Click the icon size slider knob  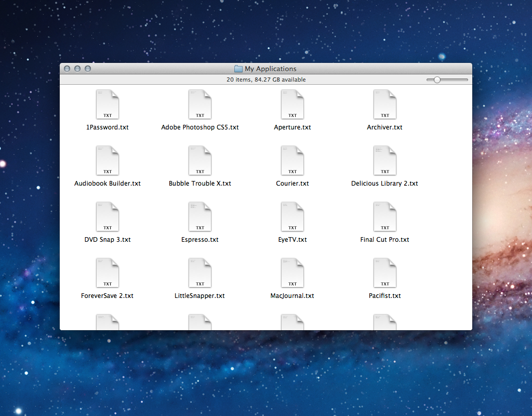point(437,80)
